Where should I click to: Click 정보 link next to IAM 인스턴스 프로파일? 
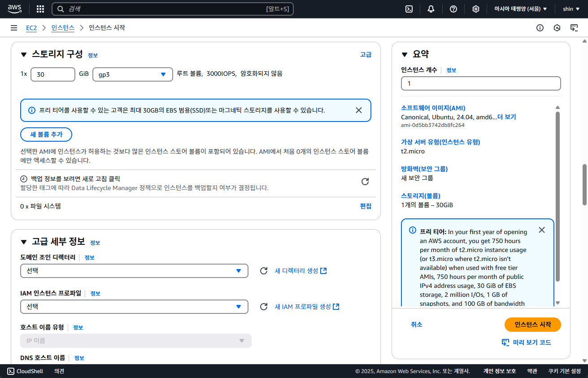tap(96, 294)
